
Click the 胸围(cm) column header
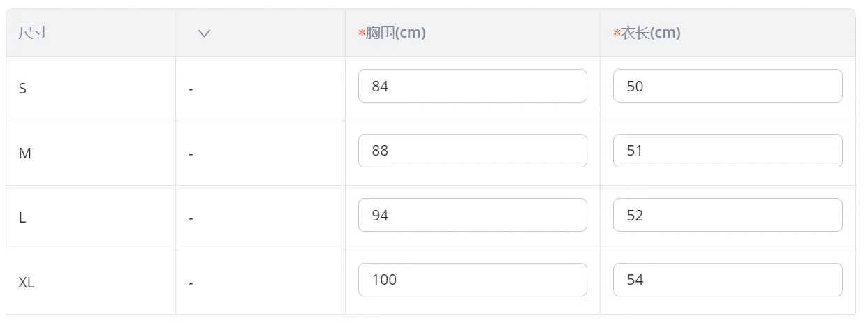pos(395,33)
